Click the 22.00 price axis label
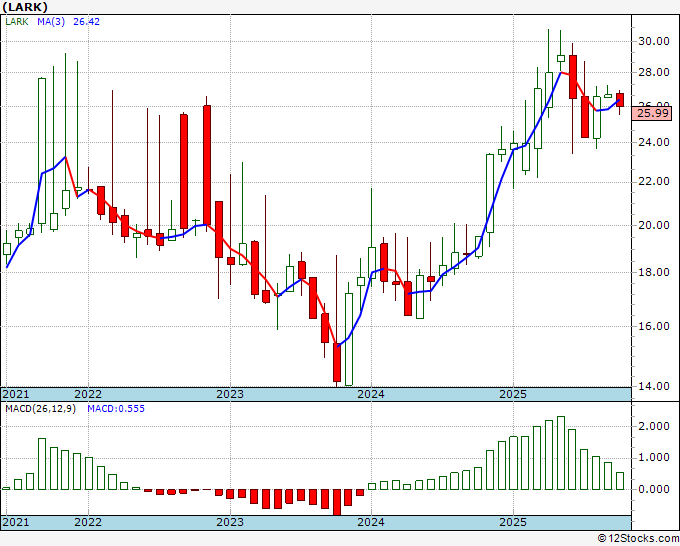This screenshot has height=546, width=680. pyautogui.click(x=654, y=182)
